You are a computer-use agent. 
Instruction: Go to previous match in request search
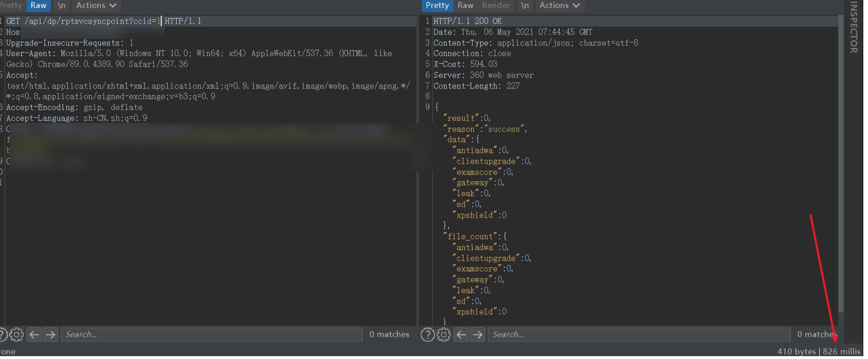coord(35,335)
